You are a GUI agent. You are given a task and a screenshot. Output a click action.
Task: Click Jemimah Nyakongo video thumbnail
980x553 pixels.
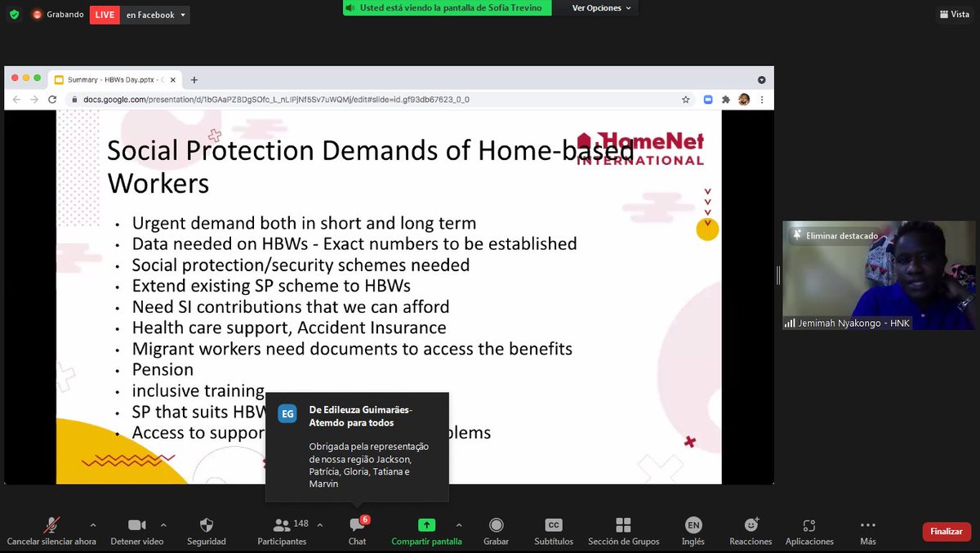pos(879,275)
